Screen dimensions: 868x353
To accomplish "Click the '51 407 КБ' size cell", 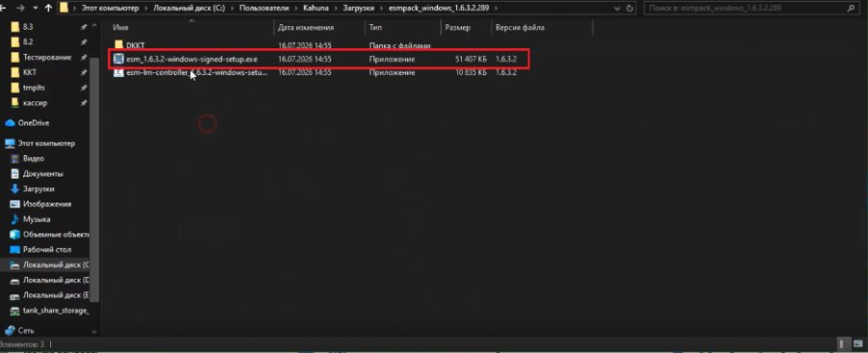I will tap(471, 59).
